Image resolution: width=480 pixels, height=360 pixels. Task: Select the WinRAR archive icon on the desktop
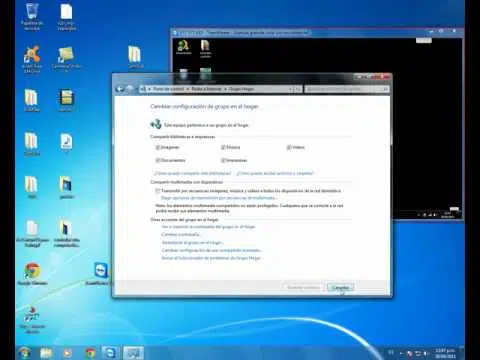(x=66, y=100)
